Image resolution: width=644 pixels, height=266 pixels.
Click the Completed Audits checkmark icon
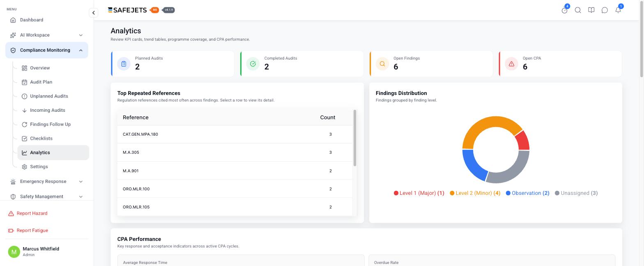pyautogui.click(x=253, y=64)
